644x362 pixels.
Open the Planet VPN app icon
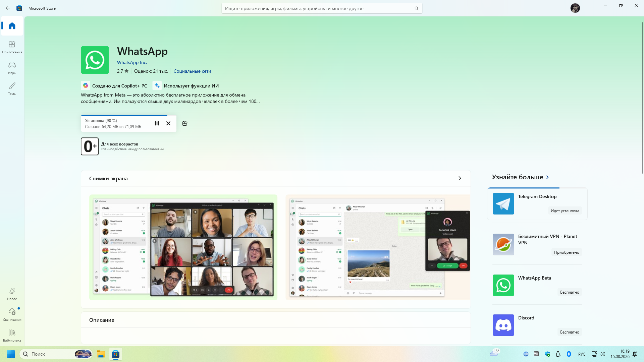(503, 244)
